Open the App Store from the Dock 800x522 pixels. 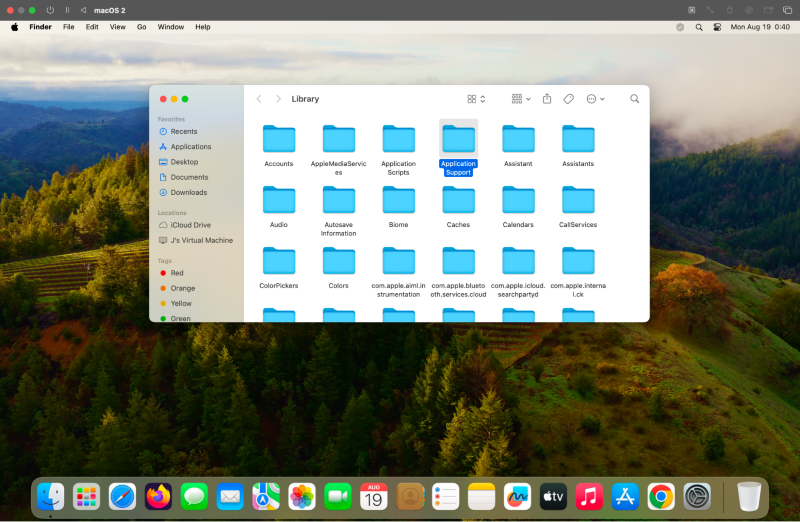click(625, 496)
